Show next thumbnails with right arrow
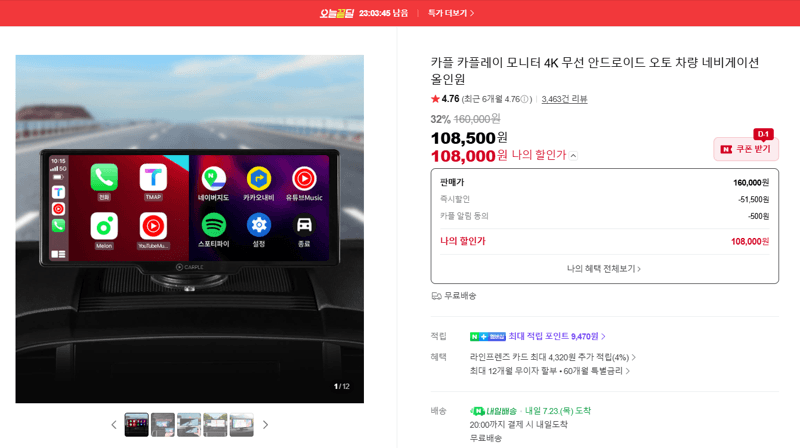This screenshot has width=800, height=448. pyautogui.click(x=265, y=425)
